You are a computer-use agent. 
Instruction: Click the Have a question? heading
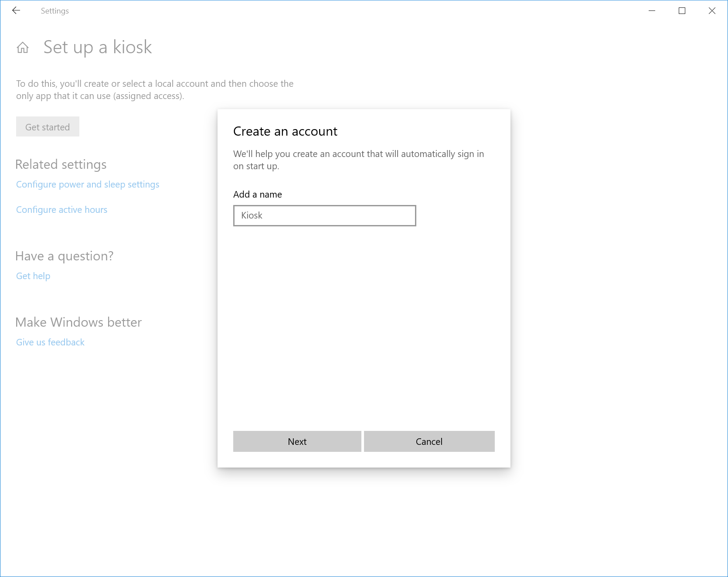(64, 256)
